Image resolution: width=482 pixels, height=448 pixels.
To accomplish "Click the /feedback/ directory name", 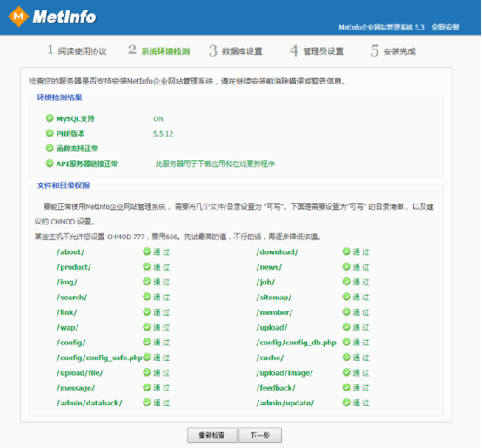I will click(x=276, y=388).
